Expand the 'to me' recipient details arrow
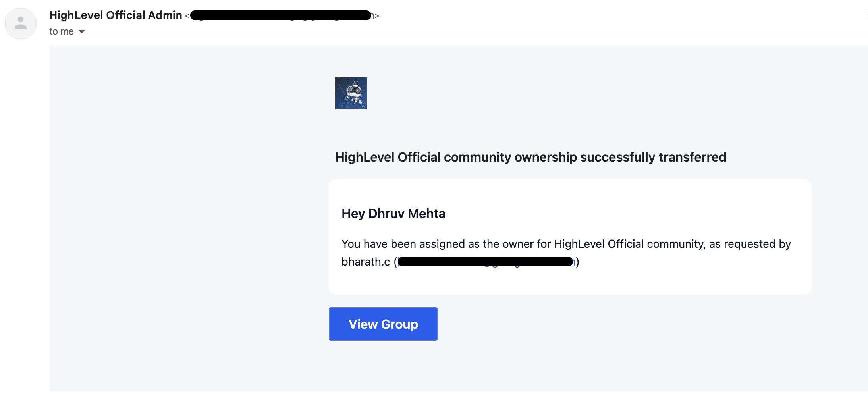 point(82,32)
